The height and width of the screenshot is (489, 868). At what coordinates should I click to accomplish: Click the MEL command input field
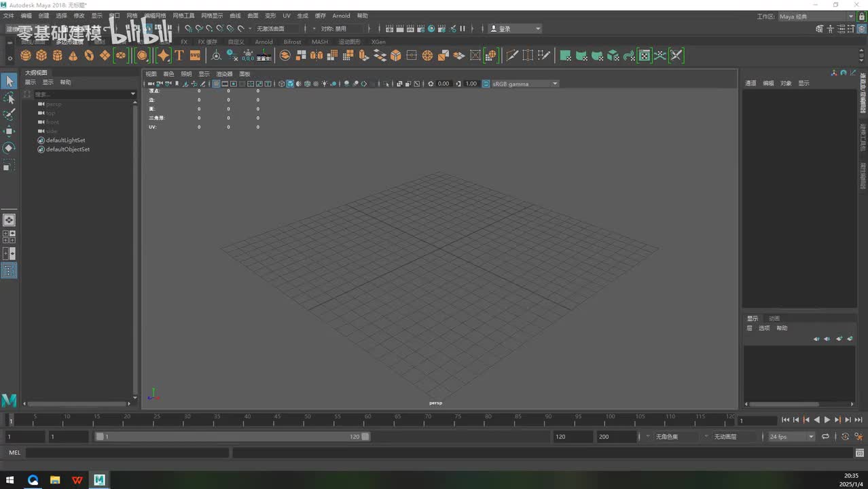(x=128, y=453)
